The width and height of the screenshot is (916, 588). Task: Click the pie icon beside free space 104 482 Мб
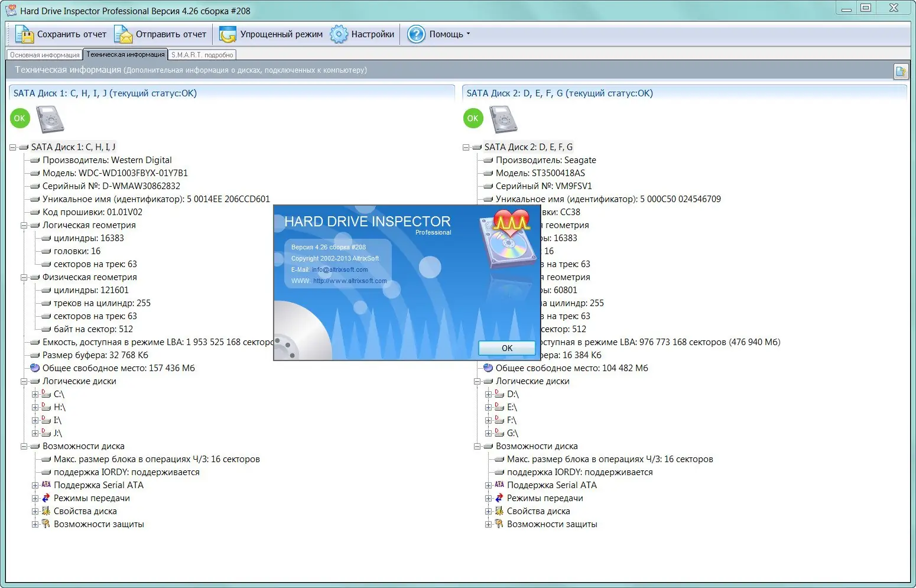click(488, 368)
